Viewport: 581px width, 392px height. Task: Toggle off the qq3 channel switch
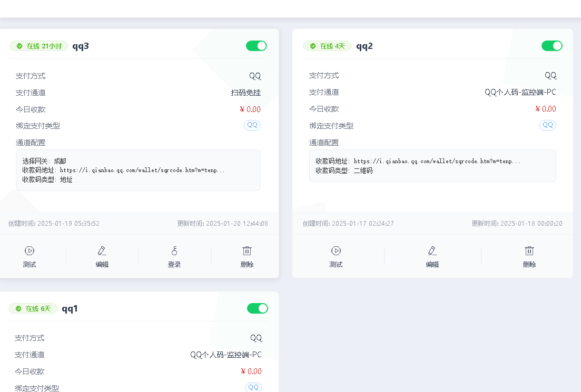[x=257, y=46]
